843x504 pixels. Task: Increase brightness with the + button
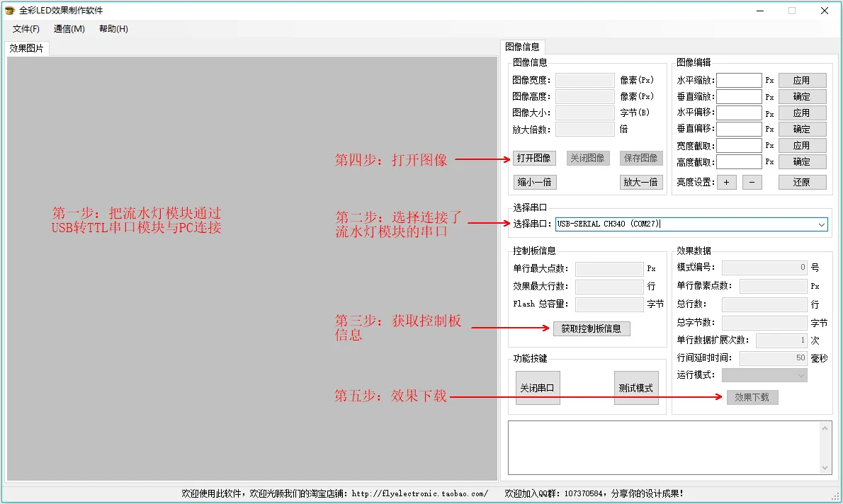[x=726, y=182]
